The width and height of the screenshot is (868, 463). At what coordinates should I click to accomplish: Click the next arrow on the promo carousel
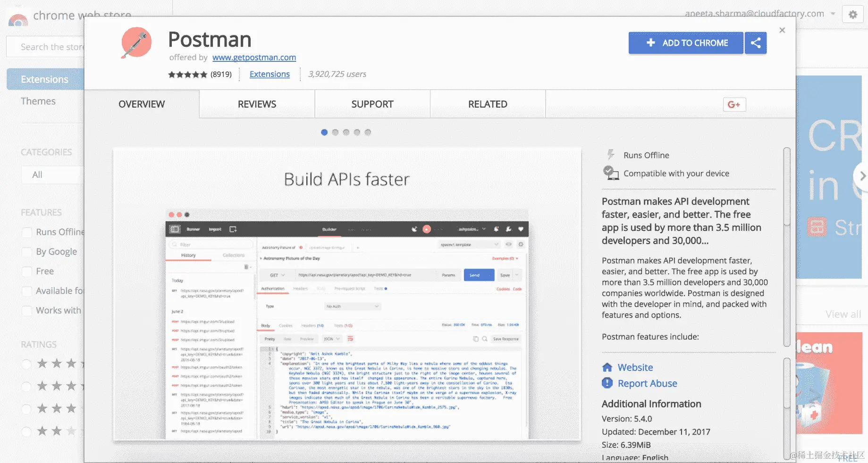[x=862, y=176]
